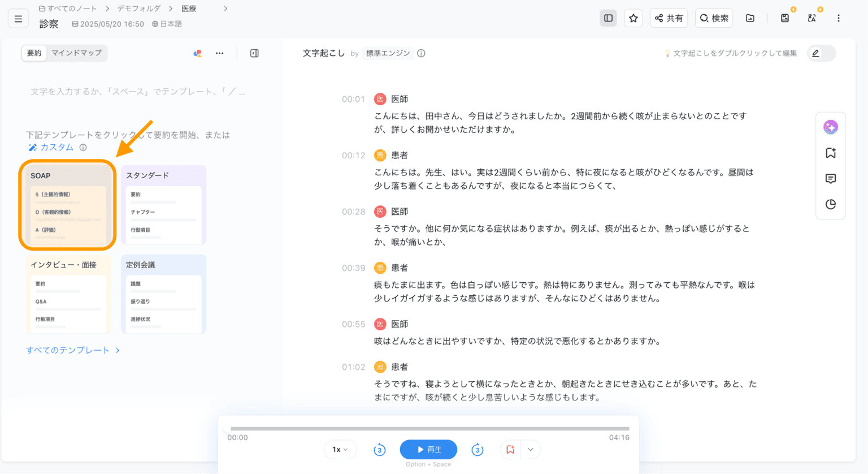Click the audio progress bar
Viewport: 868px width, 474px height.
pos(428,429)
